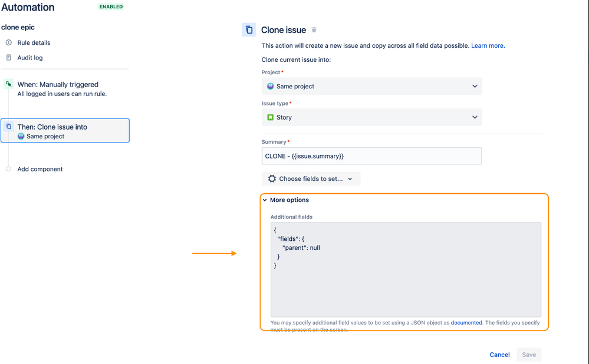Viewport: 589px width, 364px height.
Task: Click the Automation heading
Action: [28, 7]
